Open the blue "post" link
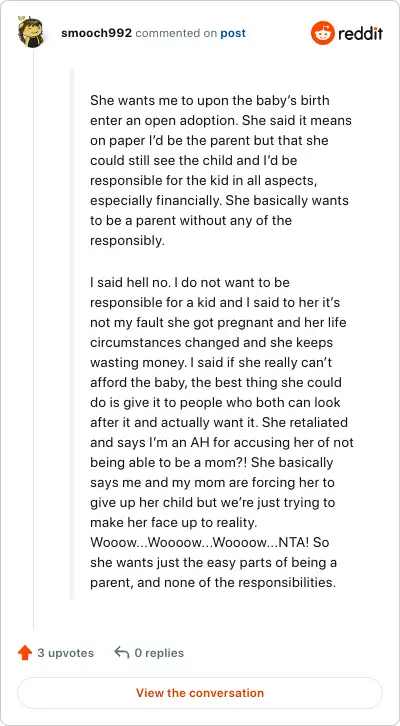Image resolution: width=400 pixels, height=726 pixels. [x=233, y=33]
